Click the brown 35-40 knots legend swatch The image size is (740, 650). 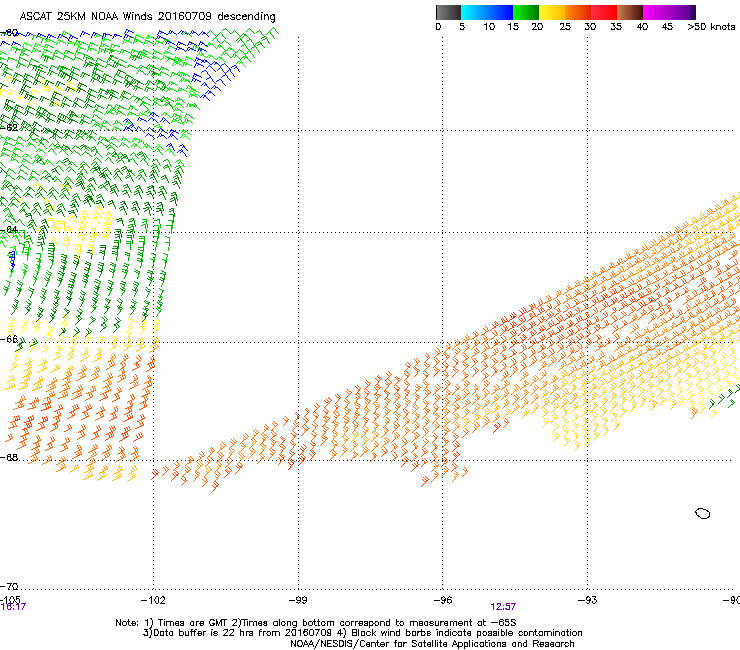click(x=630, y=12)
